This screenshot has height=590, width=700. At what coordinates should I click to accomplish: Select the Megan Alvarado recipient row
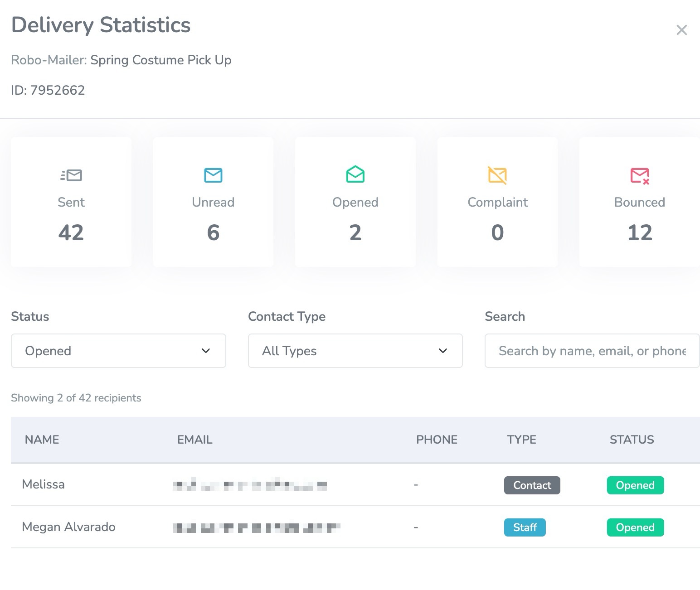(x=355, y=527)
